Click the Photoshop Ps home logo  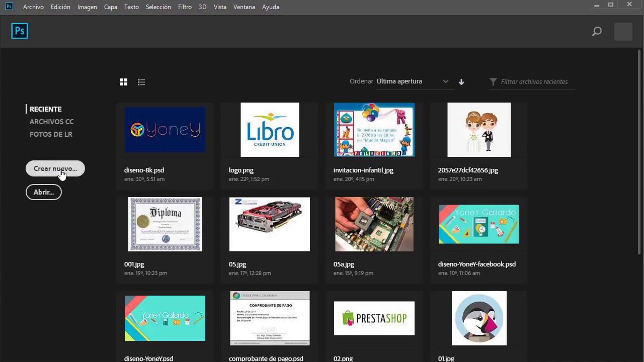(x=20, y=31)
